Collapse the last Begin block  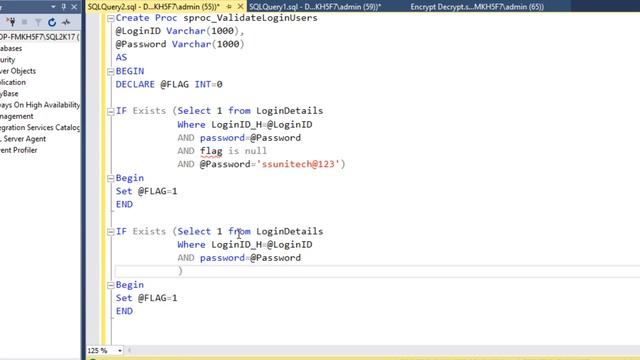click(110, 285)
